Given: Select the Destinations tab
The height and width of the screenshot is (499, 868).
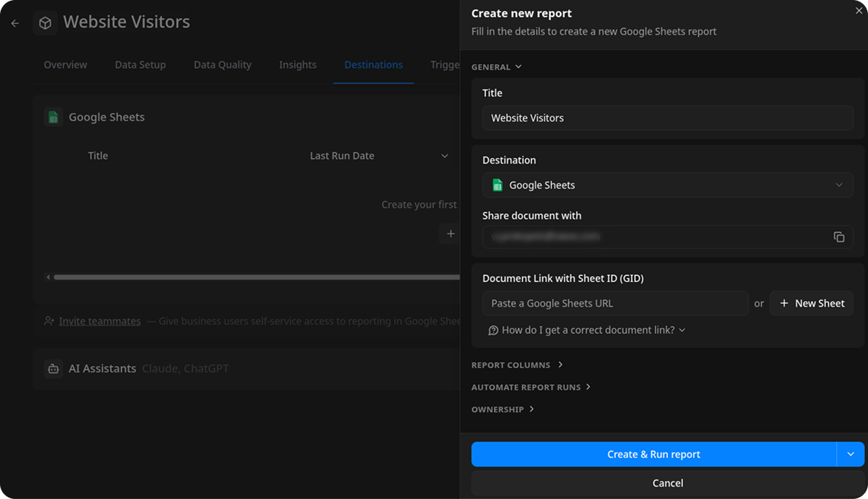Looking at the screenshot, I should coord(374,65).
